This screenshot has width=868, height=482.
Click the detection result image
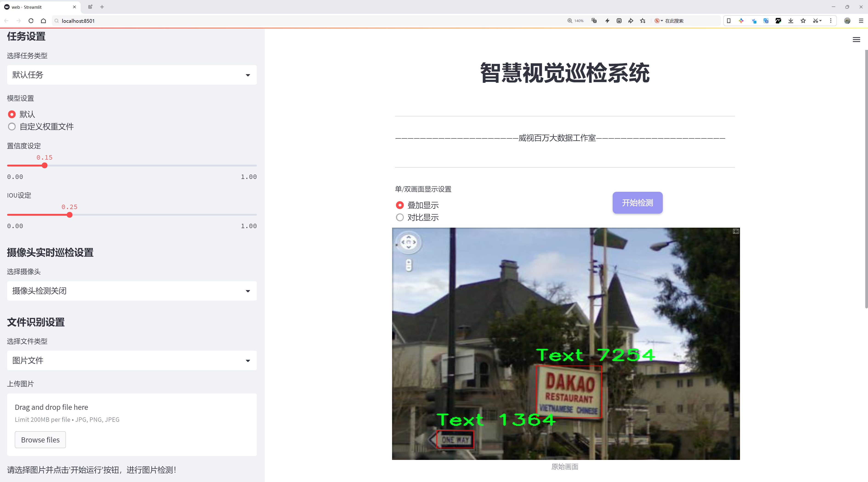tap(566, 344)
